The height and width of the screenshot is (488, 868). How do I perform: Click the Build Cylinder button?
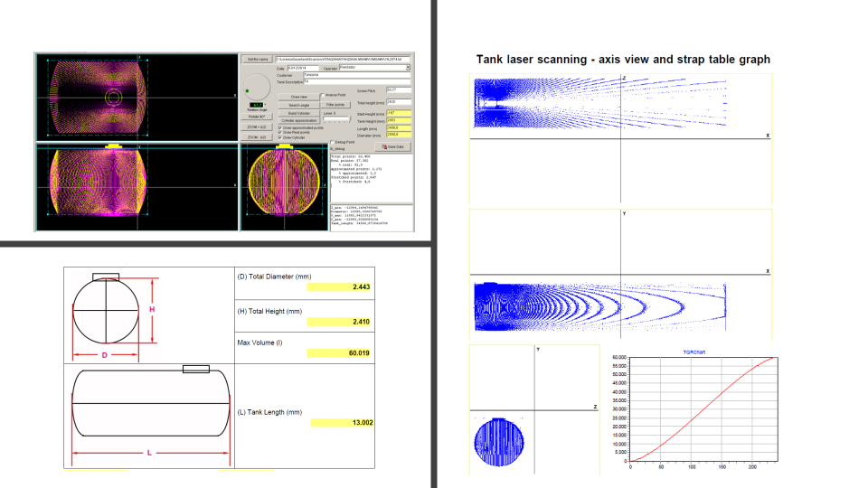(299, 113)
